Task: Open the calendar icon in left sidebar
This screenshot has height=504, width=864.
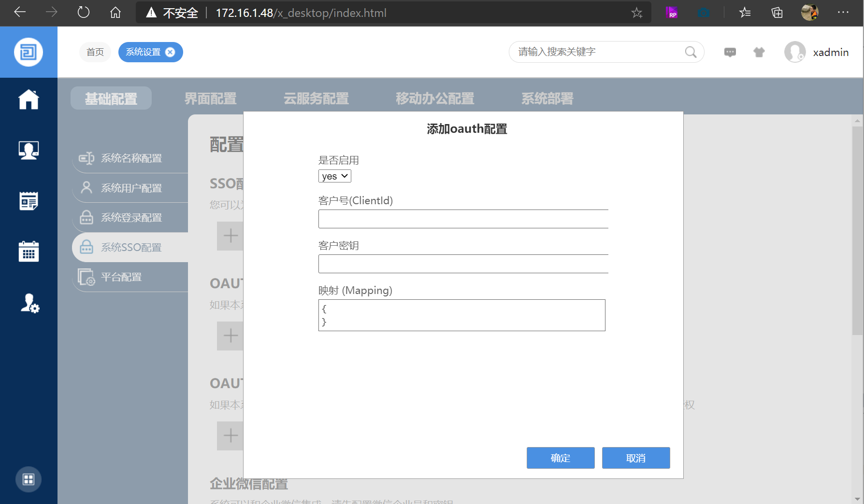Action: tap(29, 252)
